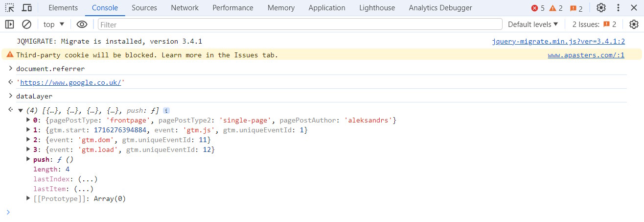Viewport: 644px width, 222px height.
Task: Switch to the Network tab
Action: (x=184, y=8)
